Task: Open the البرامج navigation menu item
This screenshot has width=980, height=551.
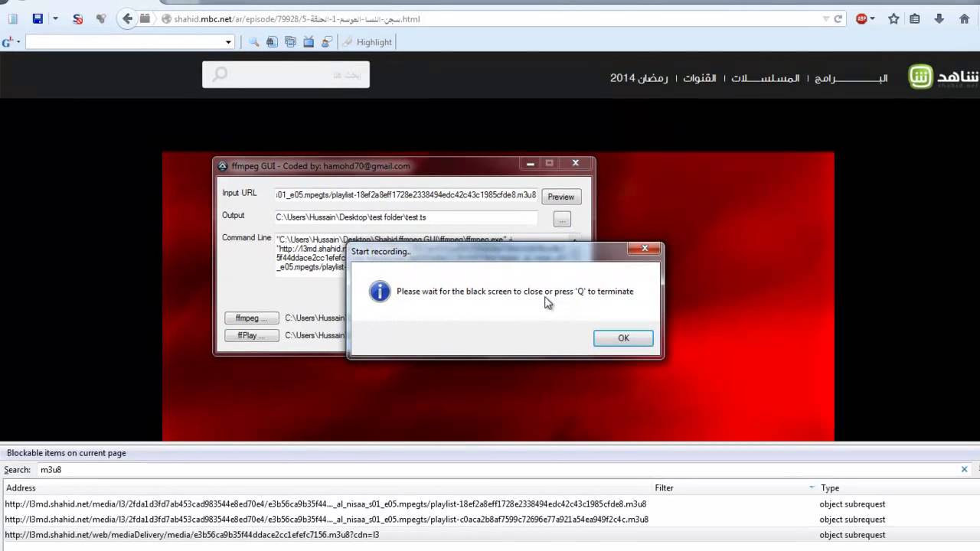Action: pyautogui.click(x=851, y=78)
